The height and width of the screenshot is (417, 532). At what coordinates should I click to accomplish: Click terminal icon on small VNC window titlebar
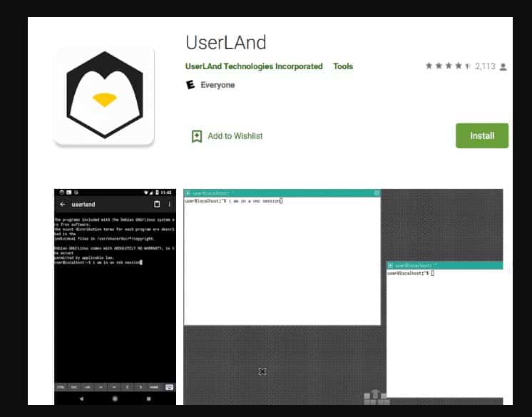[x=390, y=265]
